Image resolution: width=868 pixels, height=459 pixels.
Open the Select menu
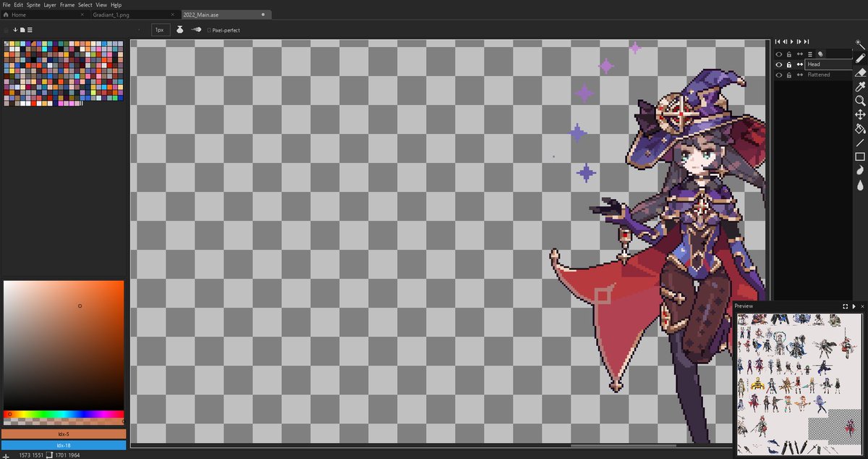coord(85,4)
